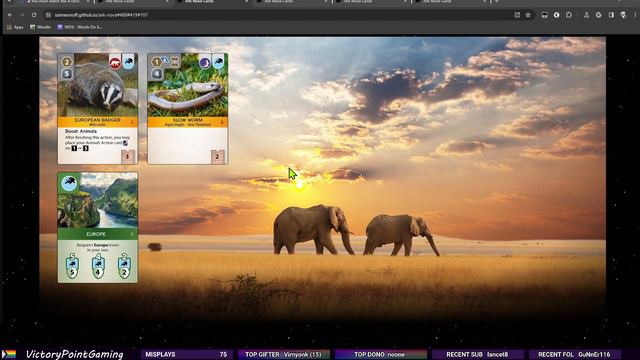This screenshot has height=360, width=640.
Task: Click the browser profile avatar icon
Action: coord(623,15)
